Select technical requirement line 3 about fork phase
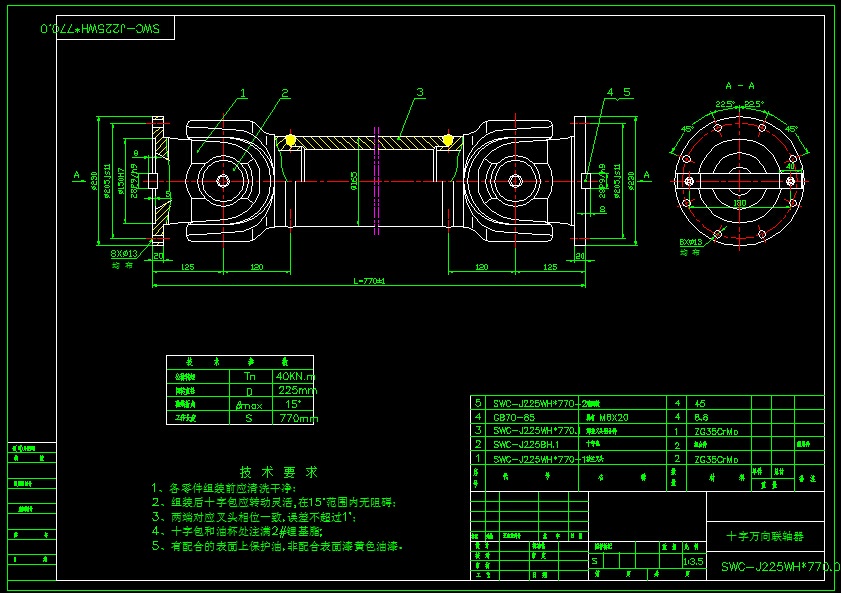Viewport: 841px width, 593px height. pos(254,517)
